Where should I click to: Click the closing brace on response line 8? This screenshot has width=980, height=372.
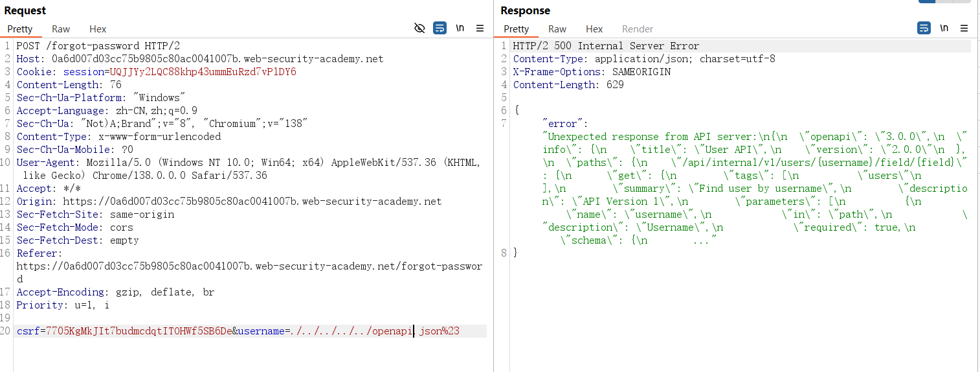pyautogui.click(x=516, y=253)
